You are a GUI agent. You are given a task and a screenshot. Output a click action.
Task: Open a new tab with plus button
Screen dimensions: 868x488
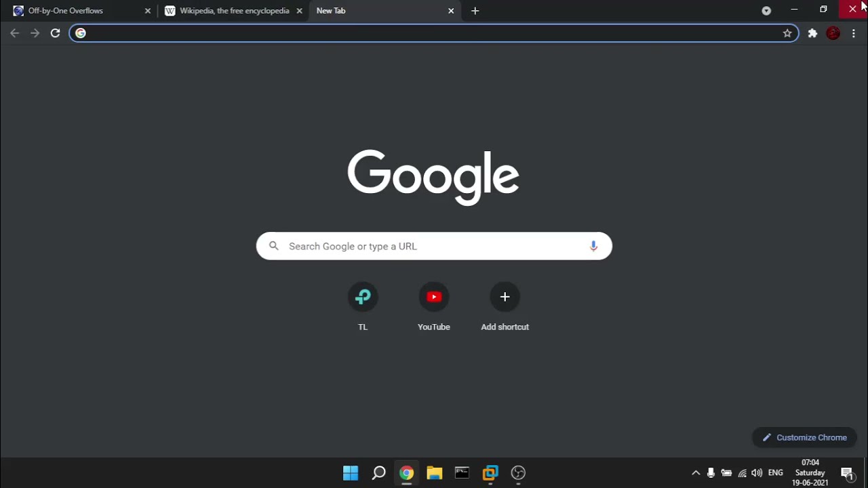(475, 11)
